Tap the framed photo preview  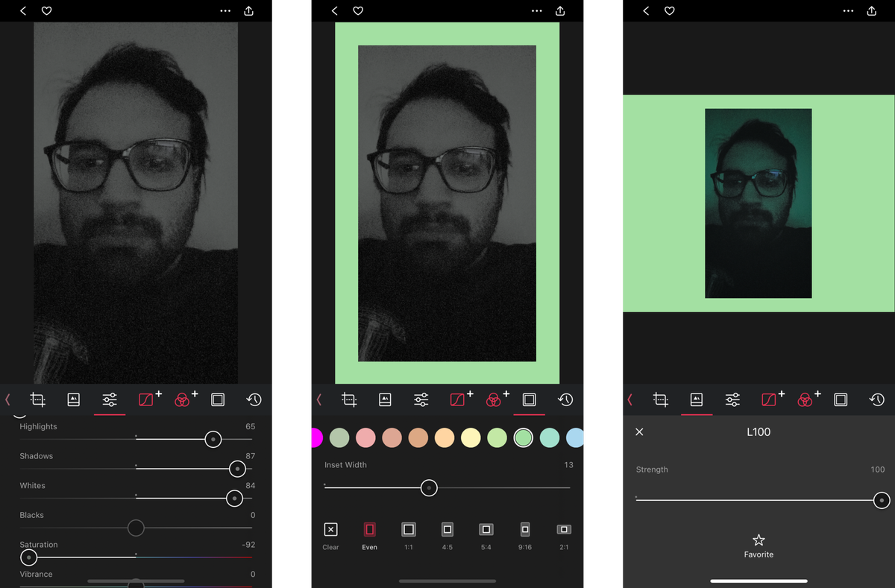(447, 203)
